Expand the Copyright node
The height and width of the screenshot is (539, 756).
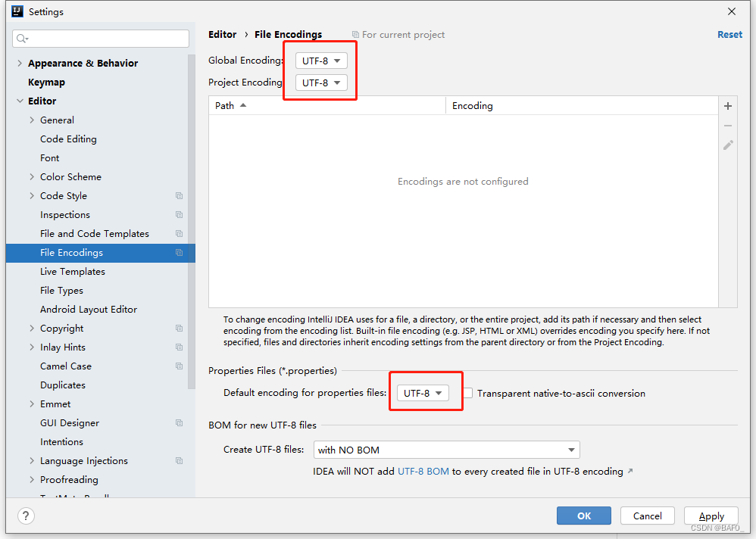32,329
